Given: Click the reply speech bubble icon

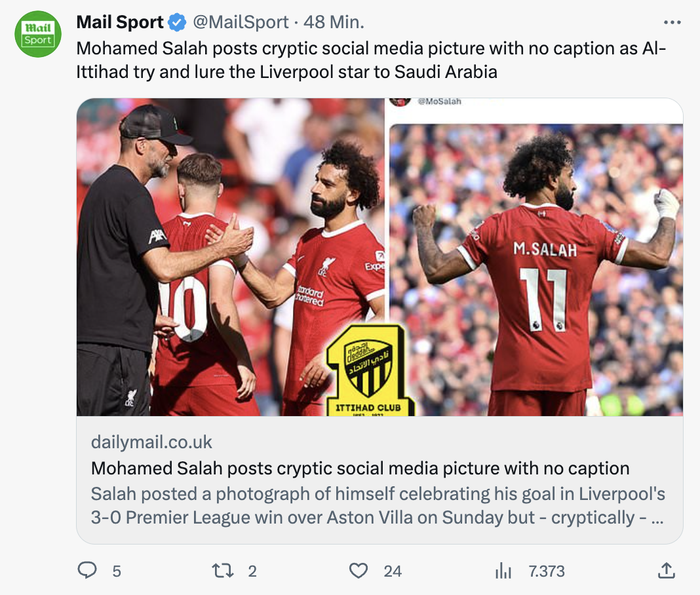Looking at the screenshot, I should click(x=87, y=571).
